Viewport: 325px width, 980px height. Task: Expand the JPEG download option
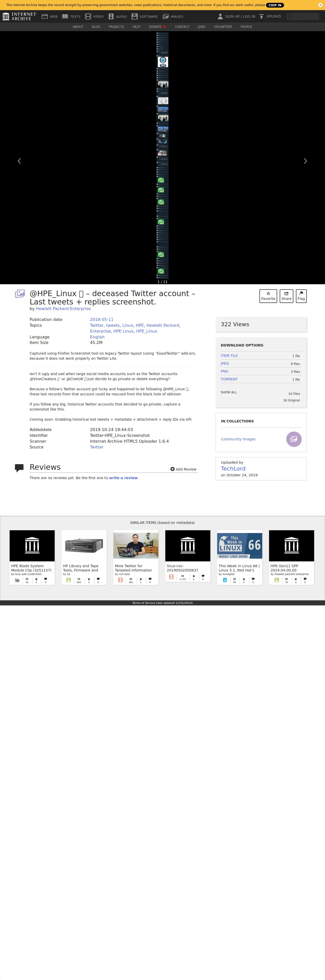225,364
